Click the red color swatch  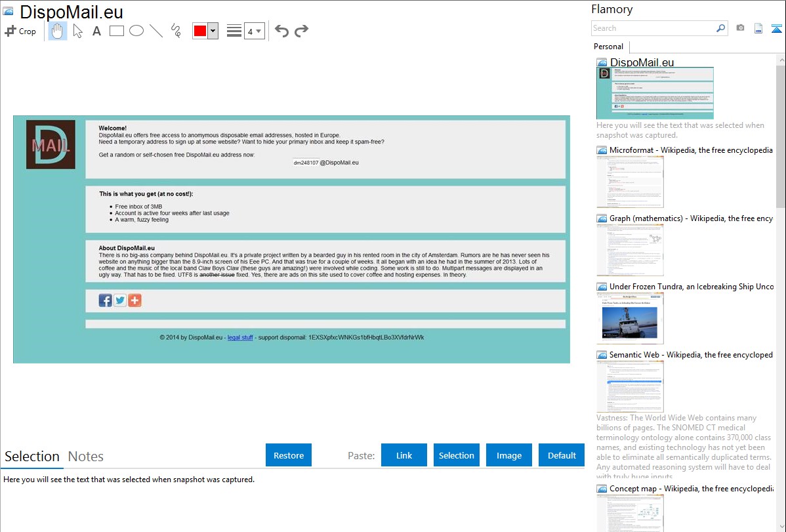click(x=200, y=31)
